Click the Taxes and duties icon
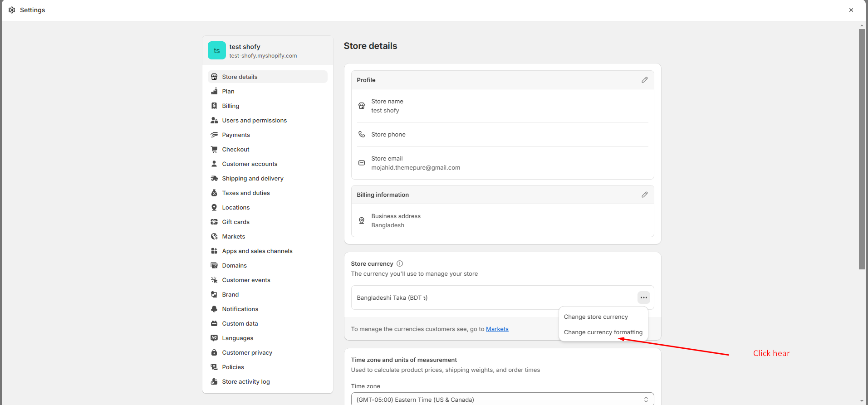Screen dimensions: 868x405 [214, 193]
